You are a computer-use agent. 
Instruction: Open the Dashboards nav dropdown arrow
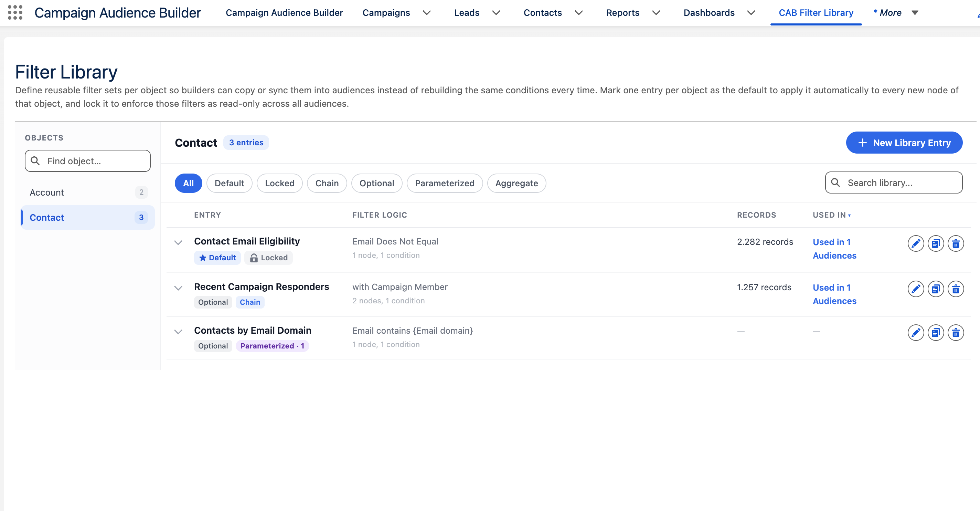point(751,12)
